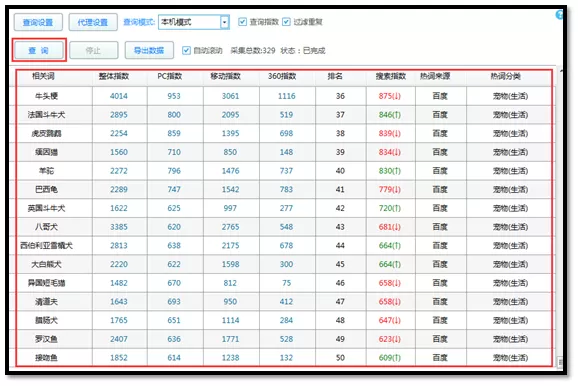Click search index cell 830(↑)
The width and height of the screenshot is (578, 386).
coord(390,171)
